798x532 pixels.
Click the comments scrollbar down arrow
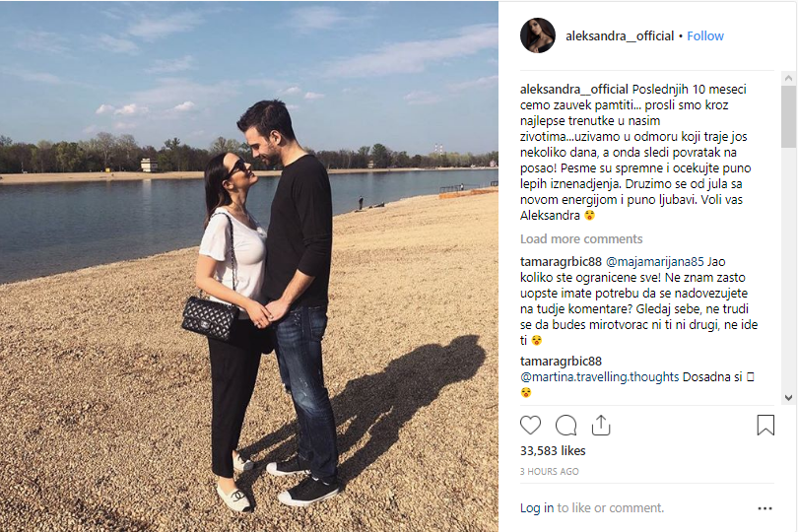point(788,398)
